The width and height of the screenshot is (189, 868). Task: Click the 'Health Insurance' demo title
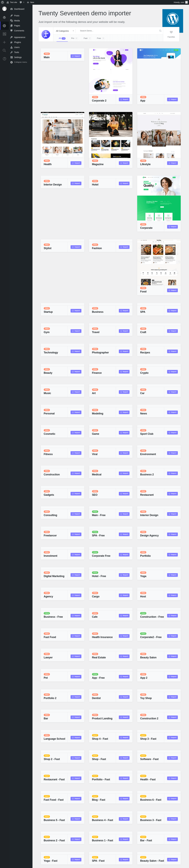(x=102, y=637)
